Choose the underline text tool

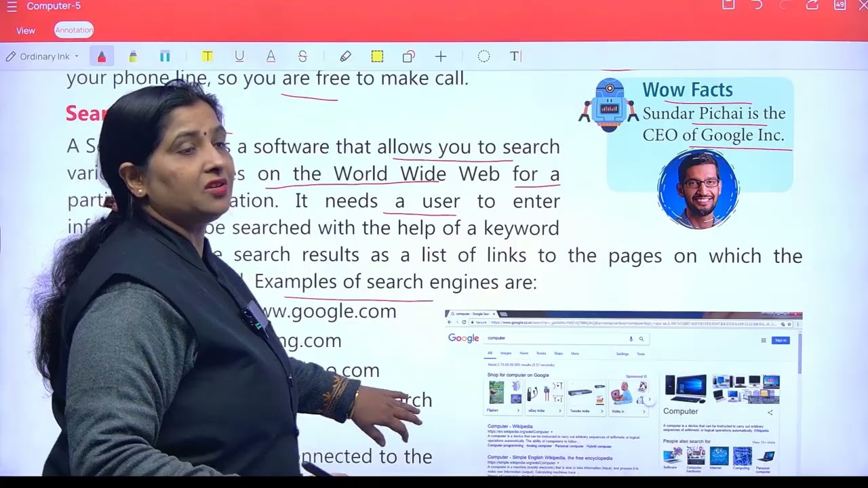pos(239,57)
